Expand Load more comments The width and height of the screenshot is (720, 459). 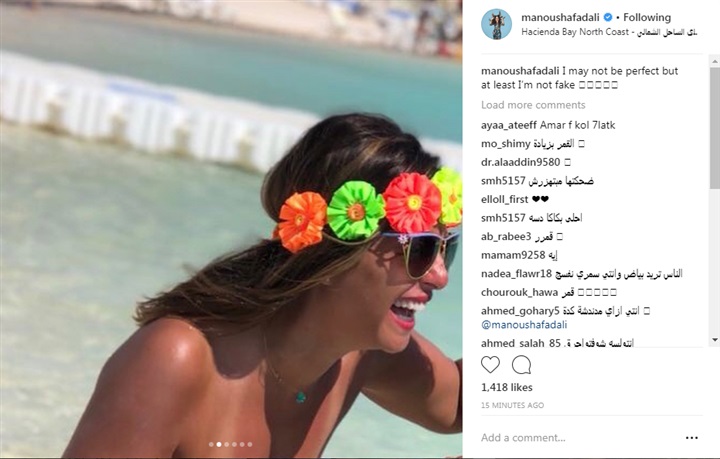pos(533,105)
